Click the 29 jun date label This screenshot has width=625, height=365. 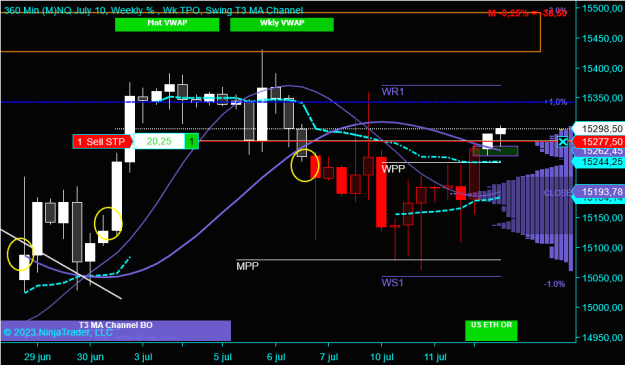[37, 357]
